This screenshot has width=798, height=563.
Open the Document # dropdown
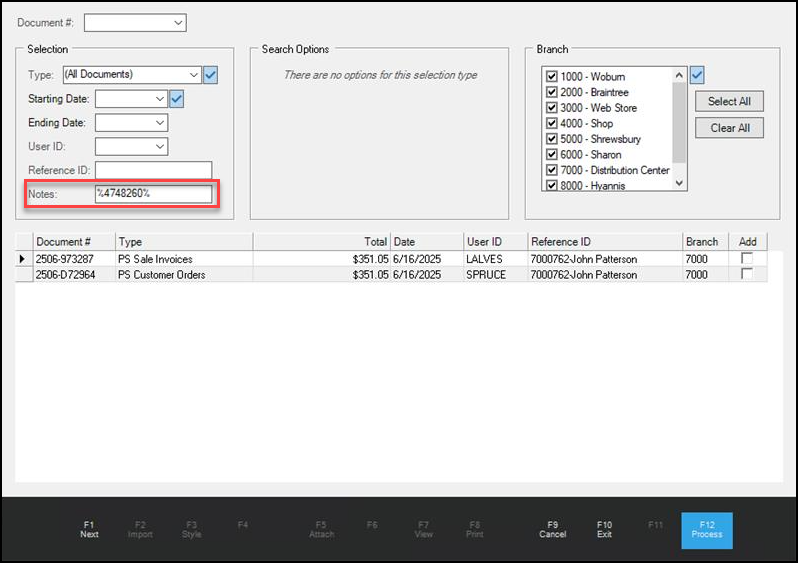pos(178,22)
